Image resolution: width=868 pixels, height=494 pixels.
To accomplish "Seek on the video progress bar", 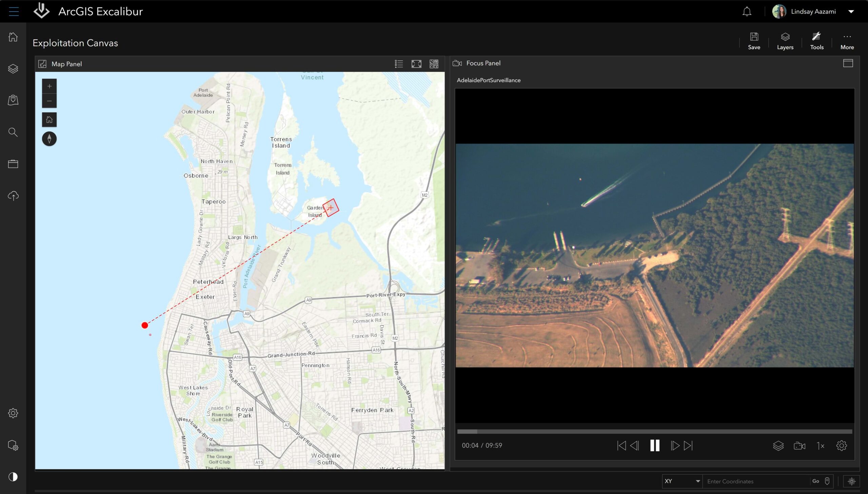I will pyautogui.click(x=654, y=432).
